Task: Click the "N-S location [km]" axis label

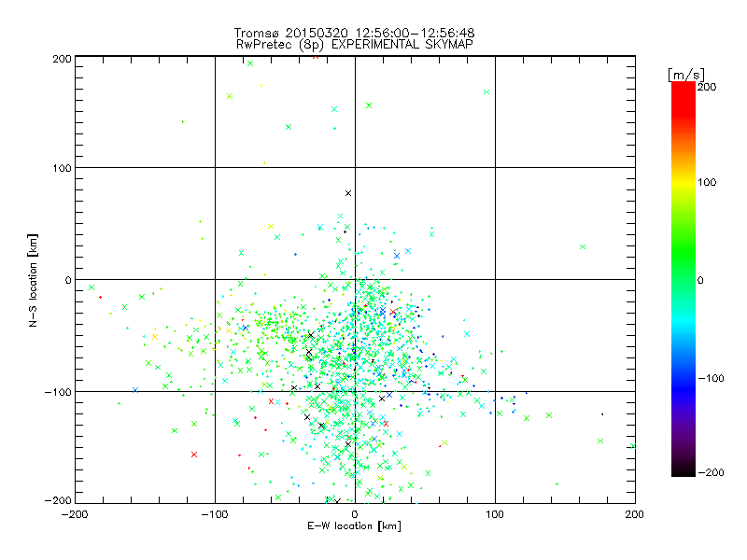Action: tap(33, 280)
